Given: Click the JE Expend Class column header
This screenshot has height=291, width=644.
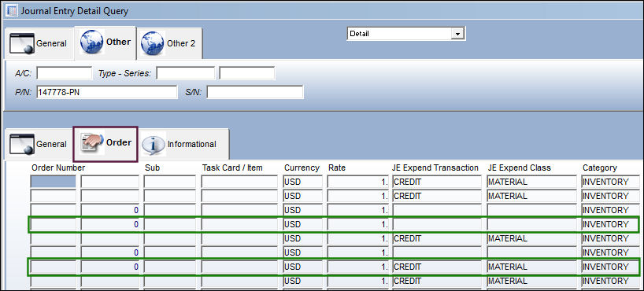Looking at the screenshot, I should pyautogui.click(x=519, y=168).
